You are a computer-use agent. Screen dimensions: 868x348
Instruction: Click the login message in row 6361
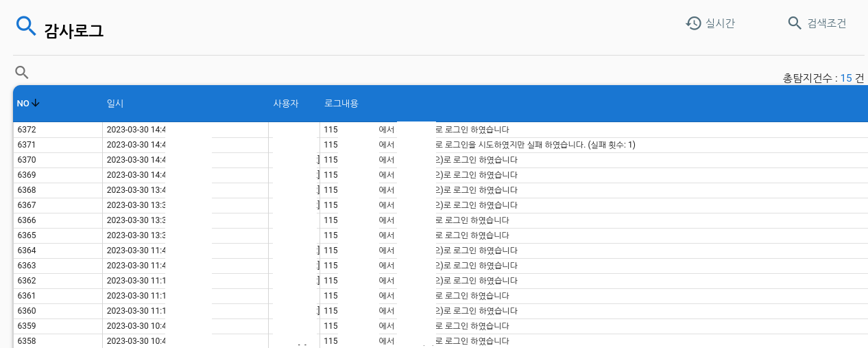coord(472,296)
